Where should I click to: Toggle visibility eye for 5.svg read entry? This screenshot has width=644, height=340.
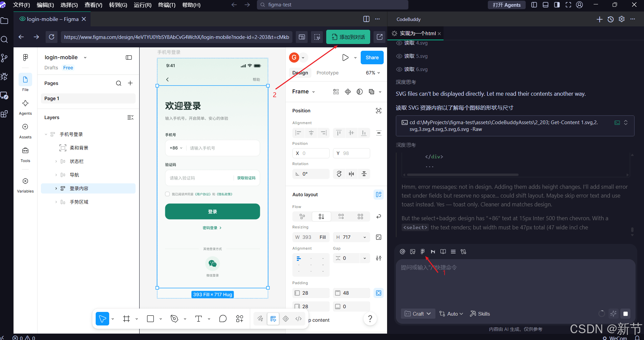[399, 56]
